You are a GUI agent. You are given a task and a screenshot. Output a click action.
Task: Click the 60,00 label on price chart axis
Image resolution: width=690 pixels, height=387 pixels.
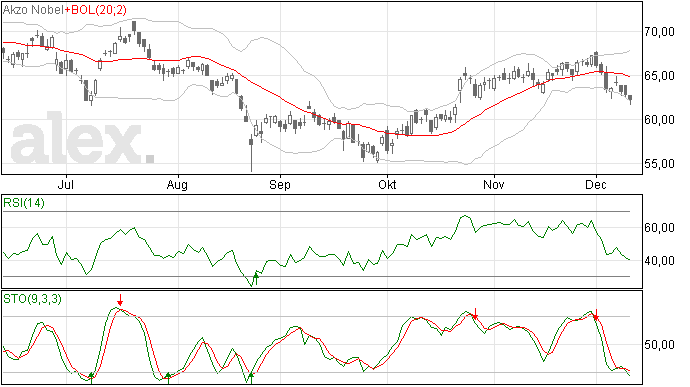pos(659,120)
